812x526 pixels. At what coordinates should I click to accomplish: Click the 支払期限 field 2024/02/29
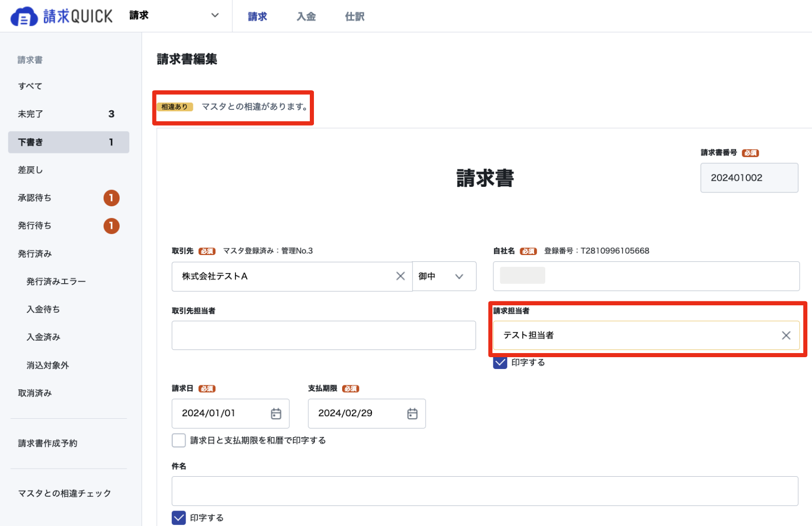click(x=367, y=413)
